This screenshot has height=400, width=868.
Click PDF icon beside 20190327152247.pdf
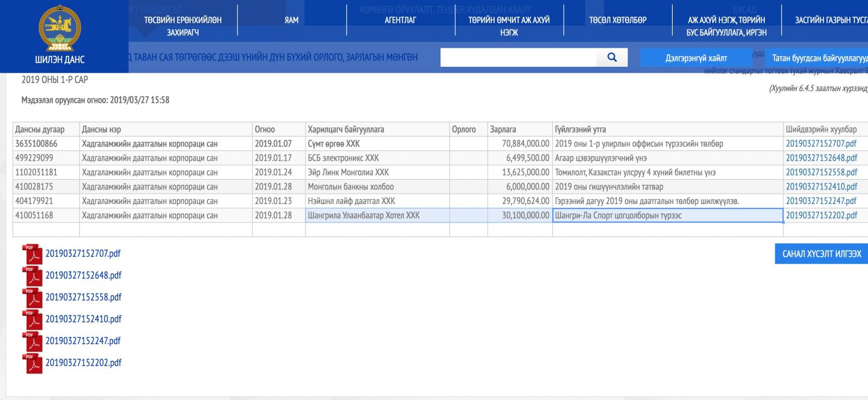33,341
